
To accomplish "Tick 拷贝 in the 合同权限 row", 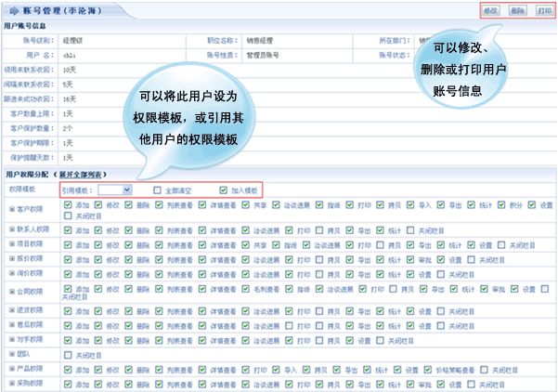I will tap(393, 289).
